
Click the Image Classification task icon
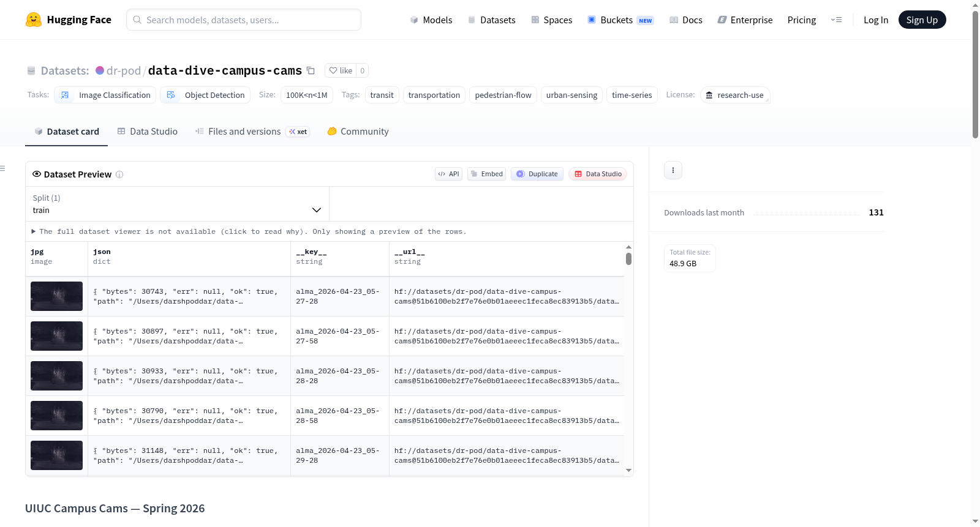coord(65,95)
